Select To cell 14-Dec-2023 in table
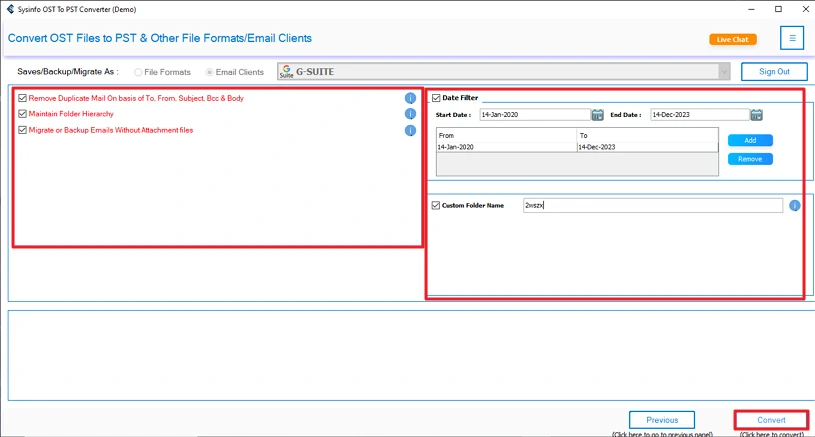815x437 pixels. click(648, 147)
